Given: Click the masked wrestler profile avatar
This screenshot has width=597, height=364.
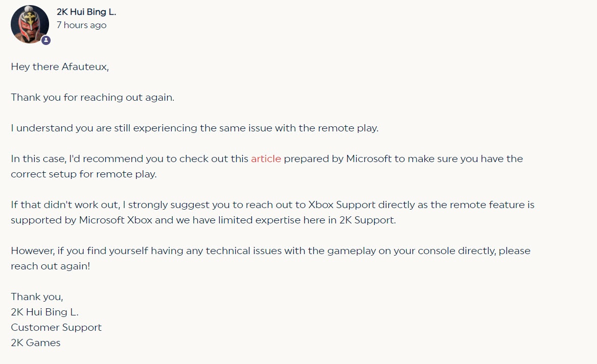Looking at the screenshot, I should [30, 24].
